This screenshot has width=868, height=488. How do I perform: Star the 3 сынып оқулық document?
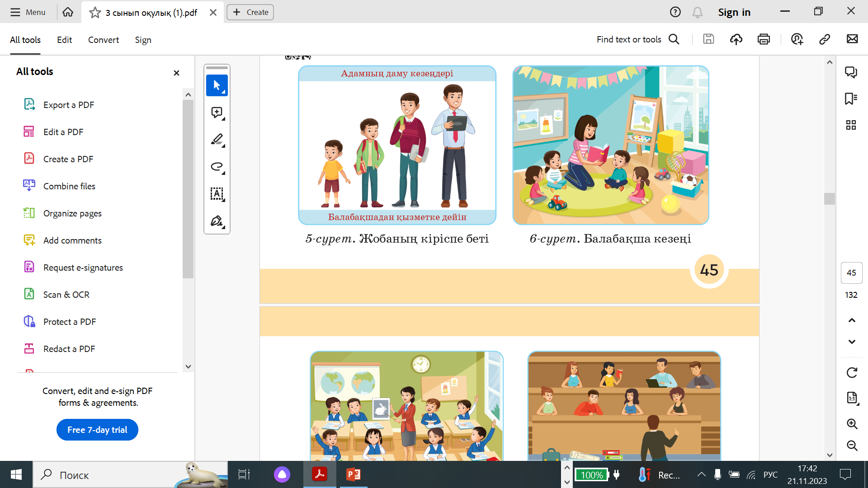tap(95, 13)
